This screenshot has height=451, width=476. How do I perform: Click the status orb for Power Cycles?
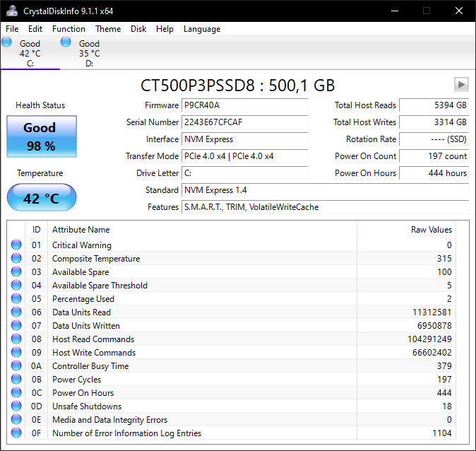pos(16,379)
